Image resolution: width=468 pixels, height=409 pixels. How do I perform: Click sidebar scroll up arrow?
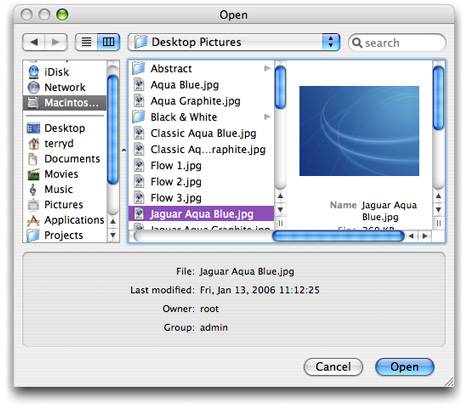pyautogui.click(x=113, y=221)
